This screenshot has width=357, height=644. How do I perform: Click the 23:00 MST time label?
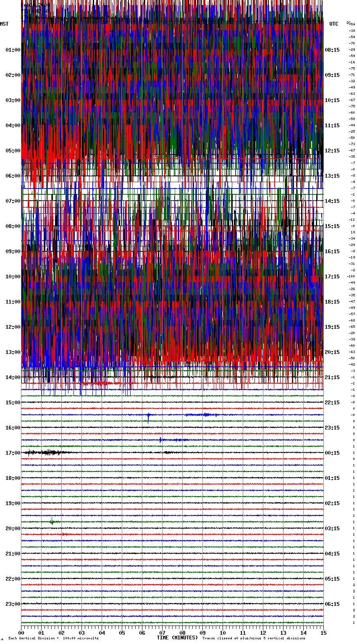(13, 604)
